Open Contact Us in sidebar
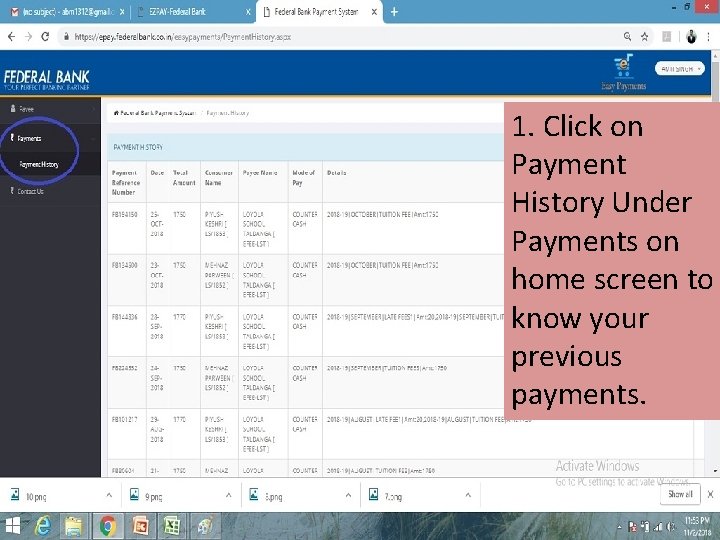The height and width of the screenshot is (540, 720). (50, 191)
